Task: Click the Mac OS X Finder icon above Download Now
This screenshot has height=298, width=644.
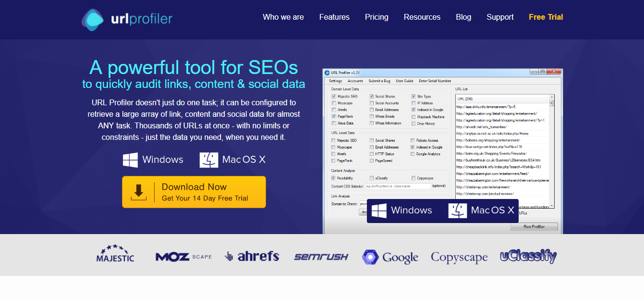Action: coord(209,160)
